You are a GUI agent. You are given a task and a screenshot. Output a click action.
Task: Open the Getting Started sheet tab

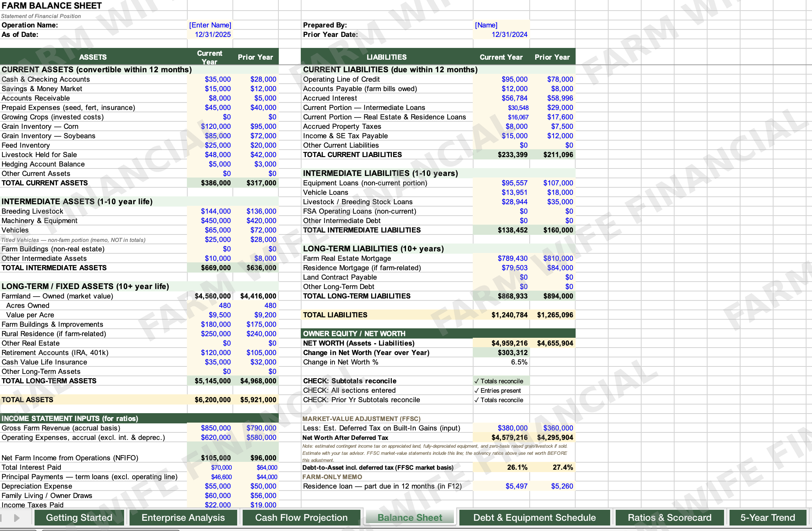(x=79, y=518)
